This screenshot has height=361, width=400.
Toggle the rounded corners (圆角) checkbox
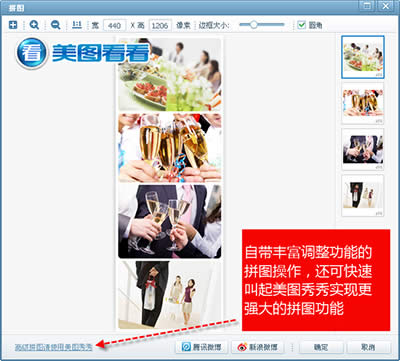(302, 25)
